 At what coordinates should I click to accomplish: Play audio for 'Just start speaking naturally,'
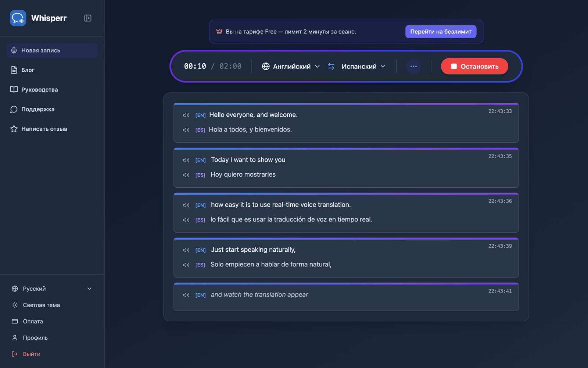186,250
